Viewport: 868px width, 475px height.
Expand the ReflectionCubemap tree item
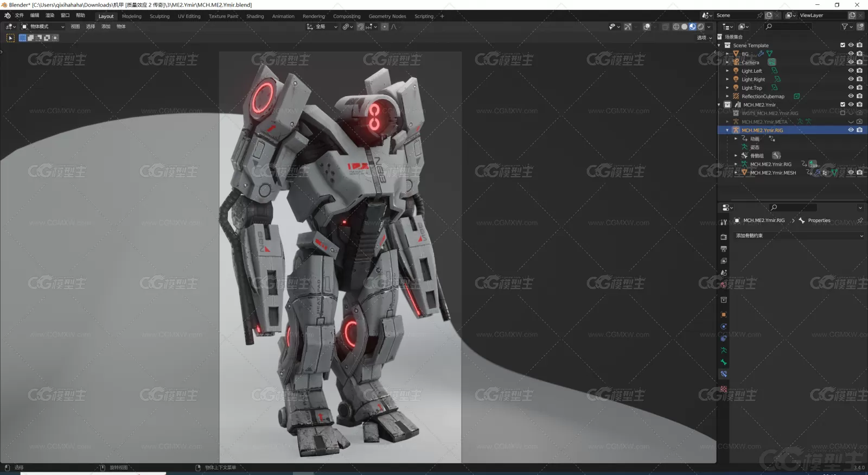tap(727, 96)
